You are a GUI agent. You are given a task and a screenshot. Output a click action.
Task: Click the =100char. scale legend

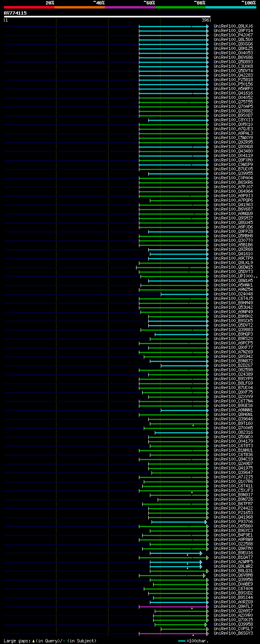[194, 641]
